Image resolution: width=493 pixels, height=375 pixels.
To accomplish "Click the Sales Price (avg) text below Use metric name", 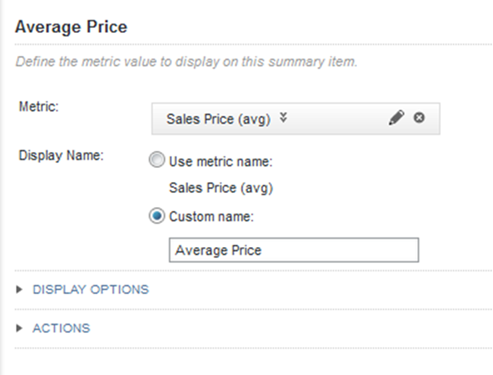I will (221, 188).
